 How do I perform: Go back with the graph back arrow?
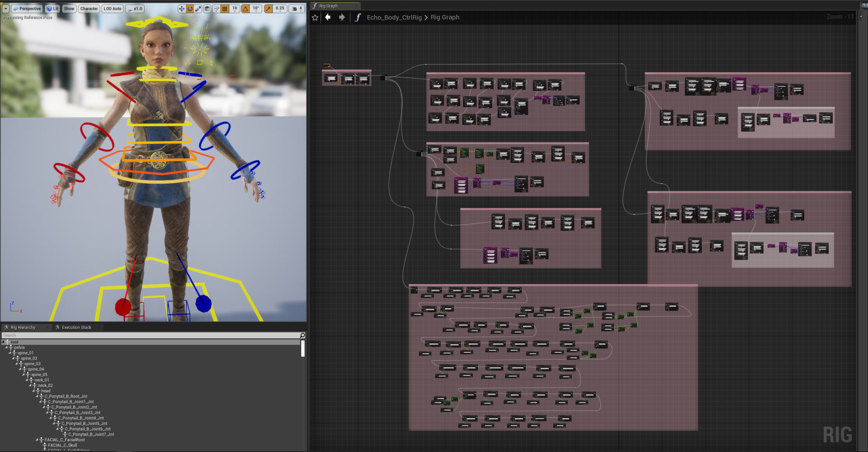coord(328,17)
